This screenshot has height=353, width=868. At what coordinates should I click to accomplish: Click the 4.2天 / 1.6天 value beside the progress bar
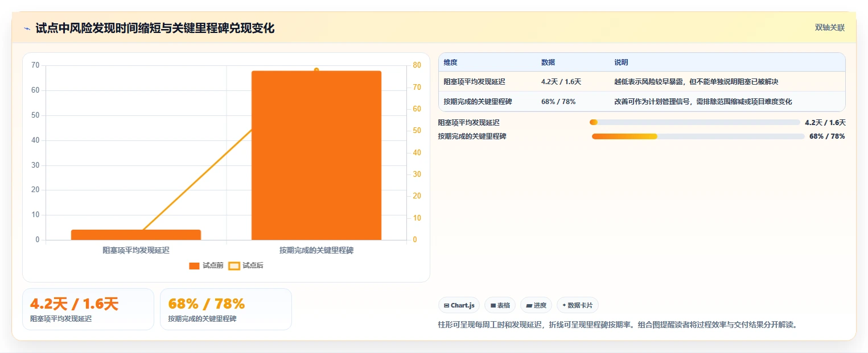(825, 122)
